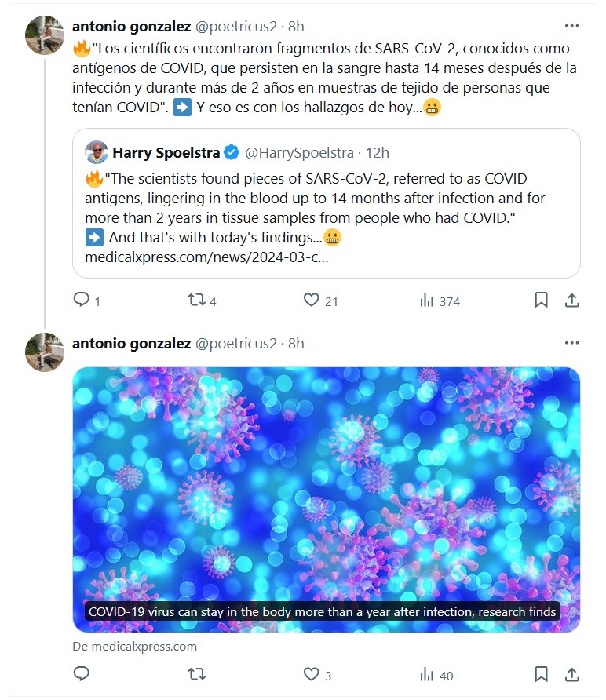Bookmark the first tweet
This screenshot has height=700, width=606.
541,300
